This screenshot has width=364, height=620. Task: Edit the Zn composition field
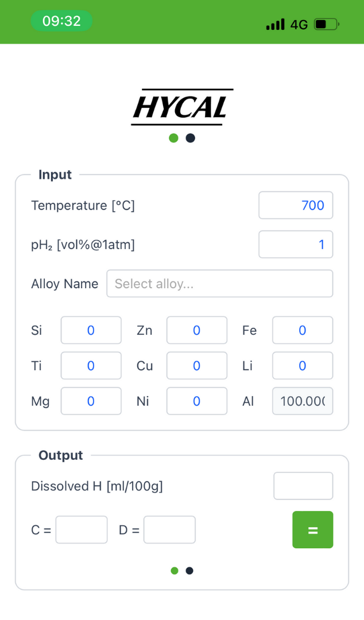[197, 330]
